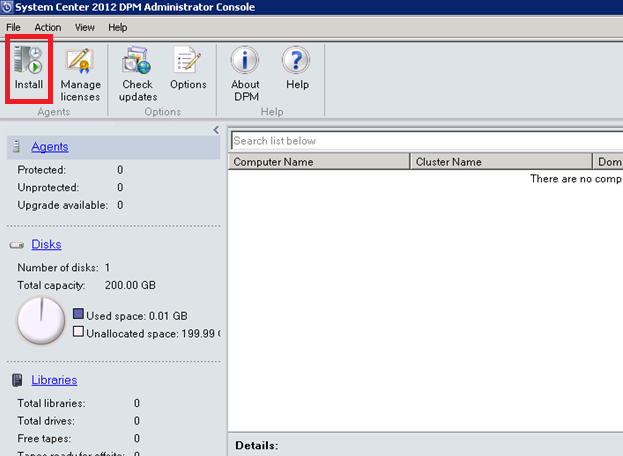Click the DPM console title bar icon
The height and width of the screenshot is (456, 623).
point(7,7)
